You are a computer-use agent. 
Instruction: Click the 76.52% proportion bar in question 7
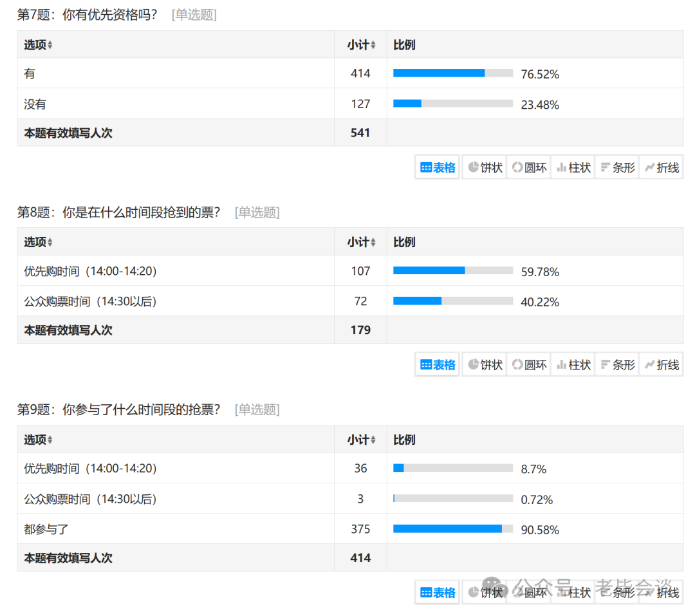453,73
